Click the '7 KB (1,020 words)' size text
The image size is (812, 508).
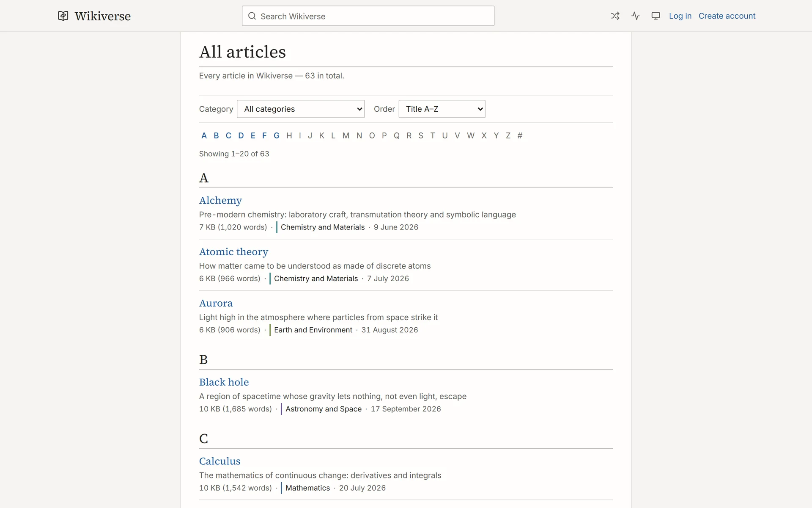click(x=233, y=227)
